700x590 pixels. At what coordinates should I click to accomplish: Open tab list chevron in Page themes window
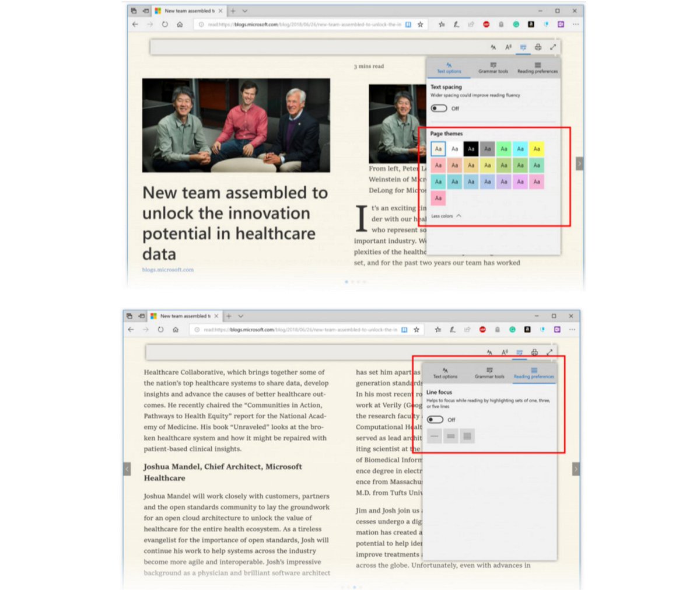[x=244, y=11]
